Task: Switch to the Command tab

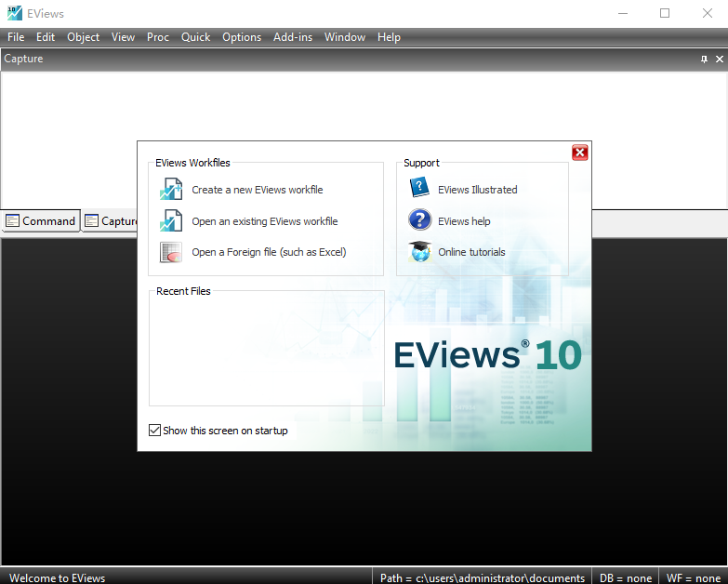Action: tap(41, 221)
